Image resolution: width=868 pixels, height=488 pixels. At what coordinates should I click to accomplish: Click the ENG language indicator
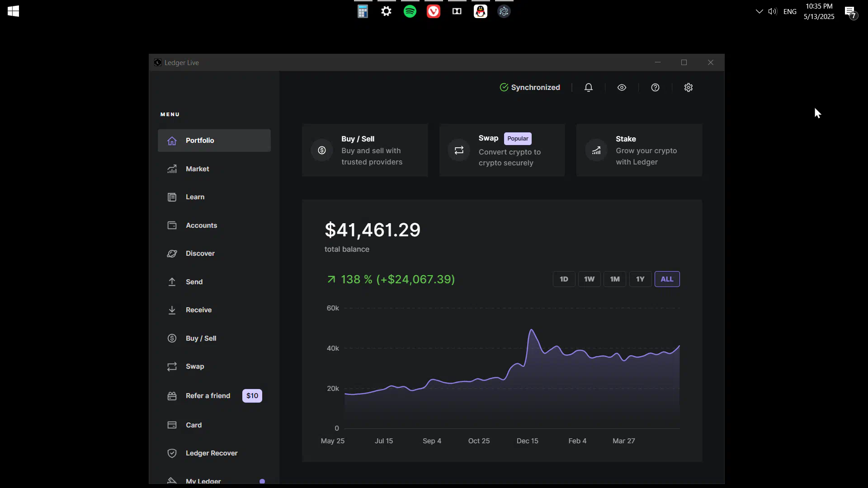[x=790, y=11]
